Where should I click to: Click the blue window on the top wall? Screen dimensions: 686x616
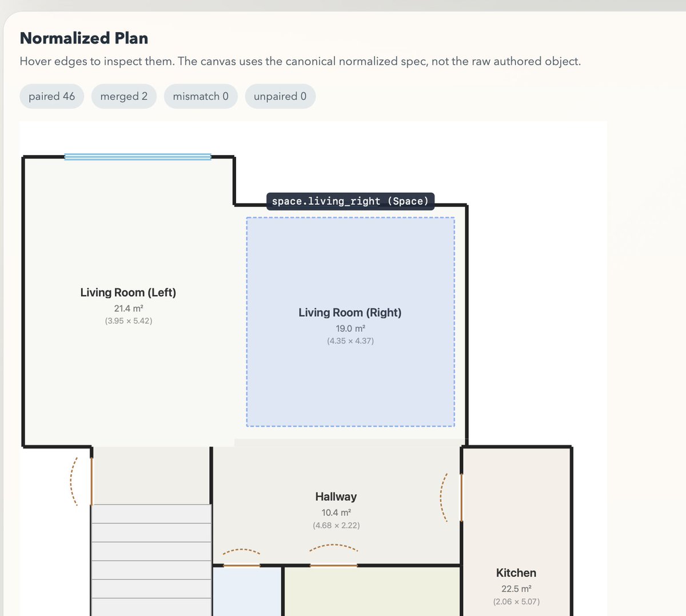(x=138, y=157)
